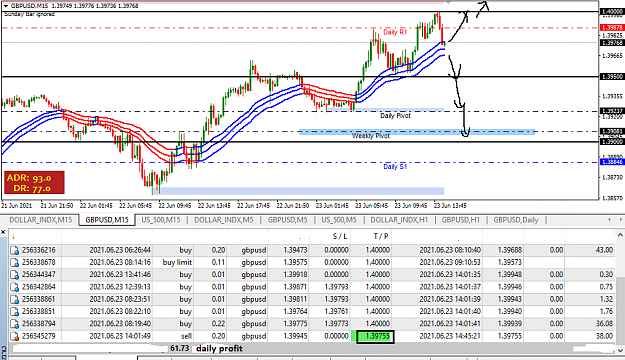The height and width of the screenshot is (360, 625).
Task: Switch to the US_500,M5 chart tab
Action: click(339, 220)
